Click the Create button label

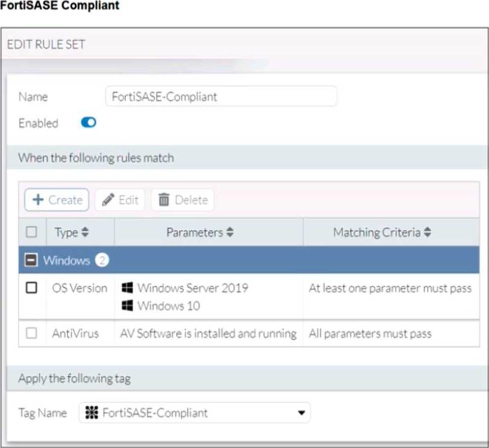[65, 200]
